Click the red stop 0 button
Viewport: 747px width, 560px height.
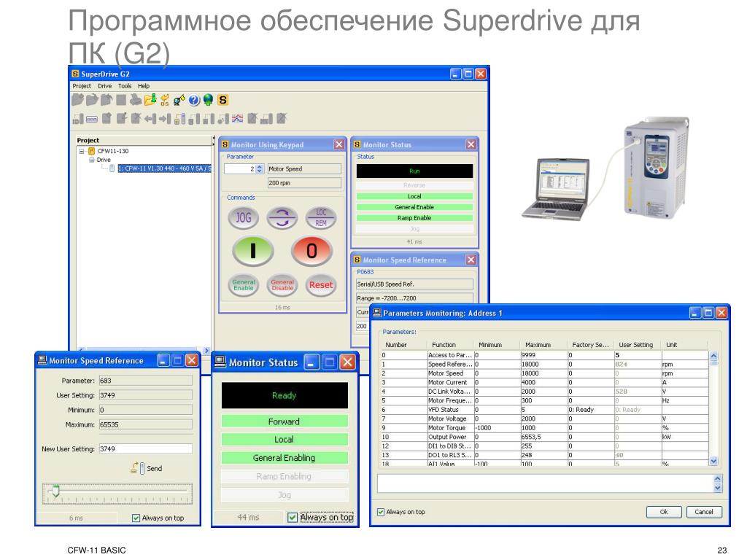(311, 251)
